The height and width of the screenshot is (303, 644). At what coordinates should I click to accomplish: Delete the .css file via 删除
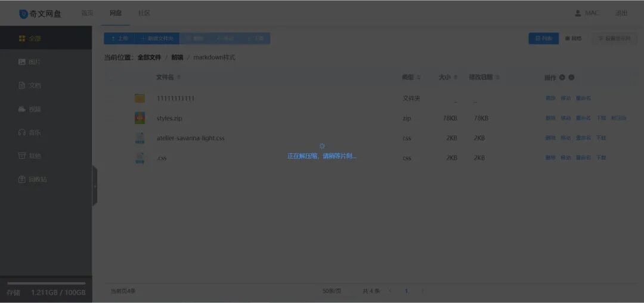550,157
